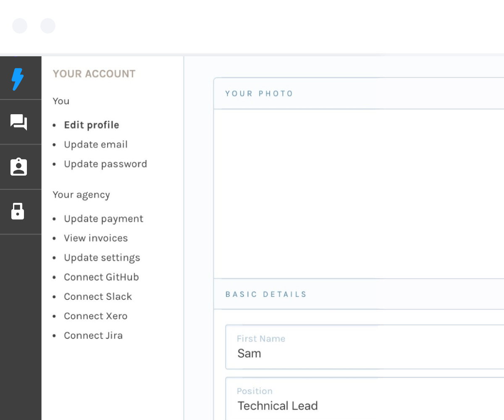Image resolution: width=504 pixels, height=420 pixels.
Task: Click the blue lightning bolt logo
Action: pyautogui.click(x=18, y=79)
